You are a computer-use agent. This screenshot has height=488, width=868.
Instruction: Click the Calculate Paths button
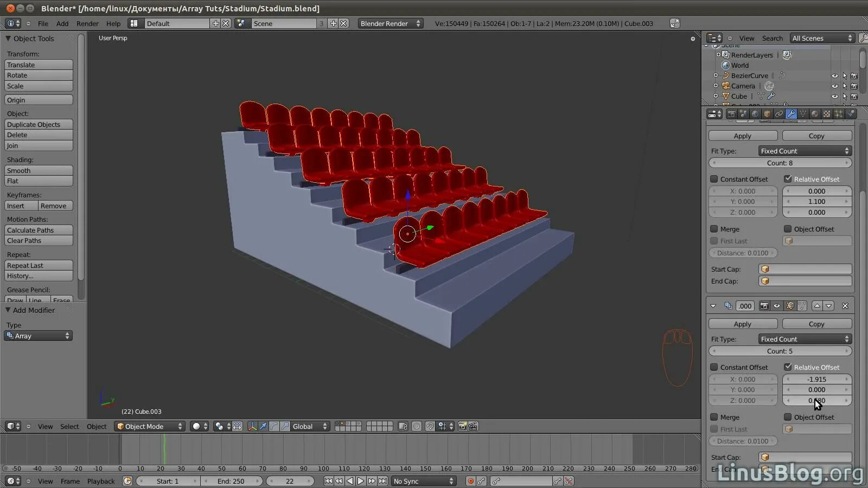39,230
